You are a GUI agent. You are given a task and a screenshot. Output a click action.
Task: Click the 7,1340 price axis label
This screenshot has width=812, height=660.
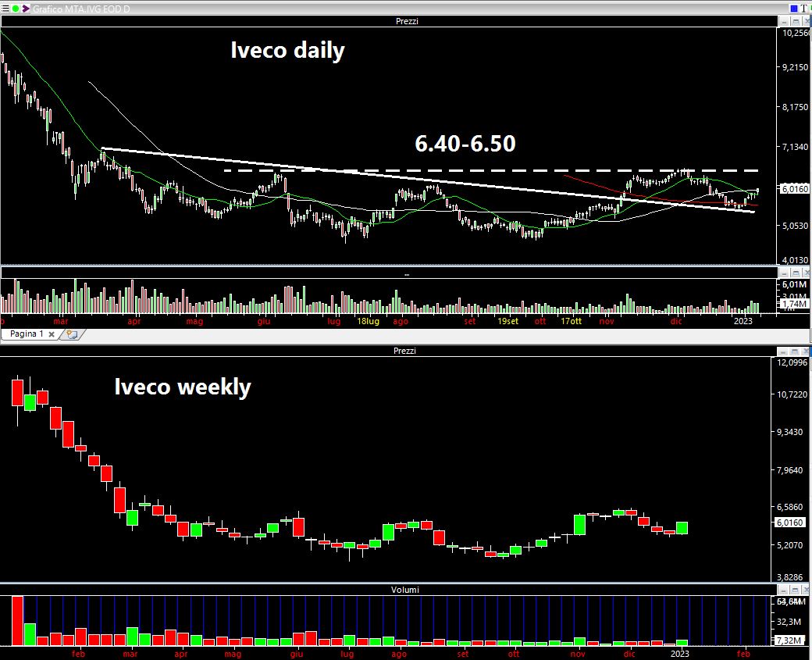coord(795,147)
